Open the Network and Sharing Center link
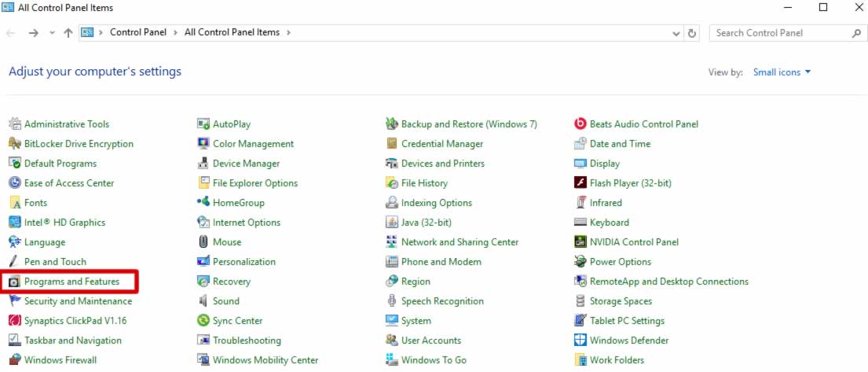 [460, 242]
